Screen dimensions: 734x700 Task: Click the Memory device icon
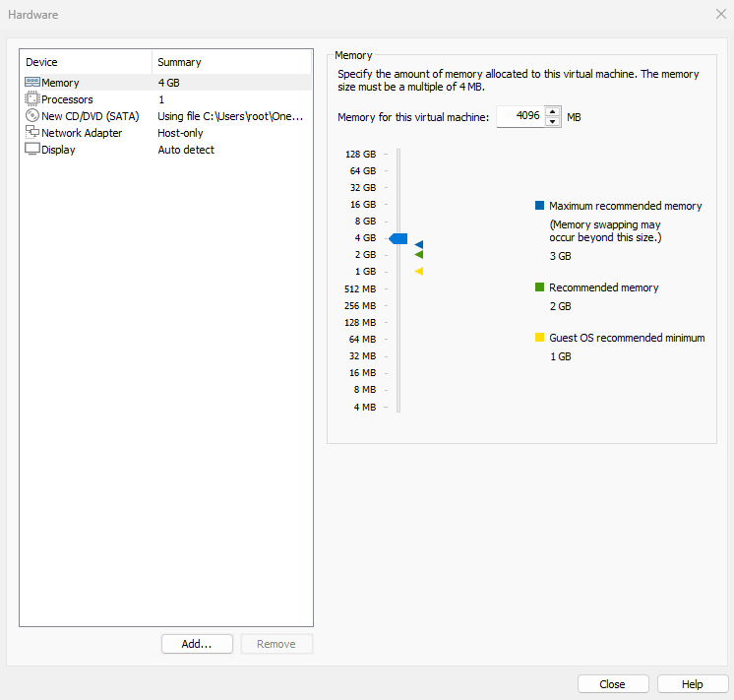click(31, 83)
